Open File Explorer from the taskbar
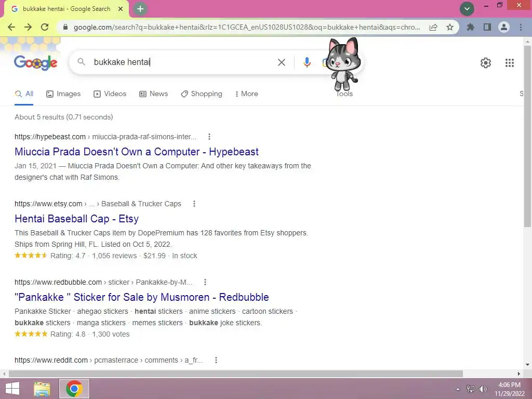The height and width of the screenshot is (399, 532). [x=42, y=389]
